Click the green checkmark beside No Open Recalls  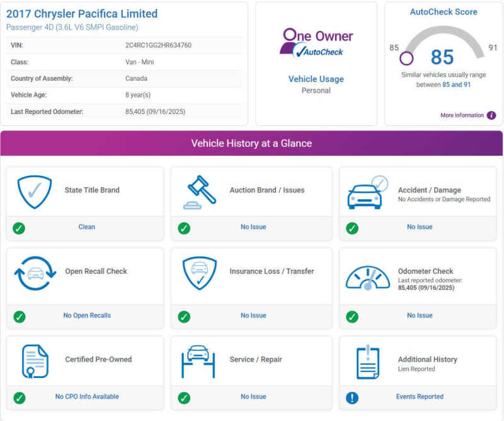[x=19, y=316]
